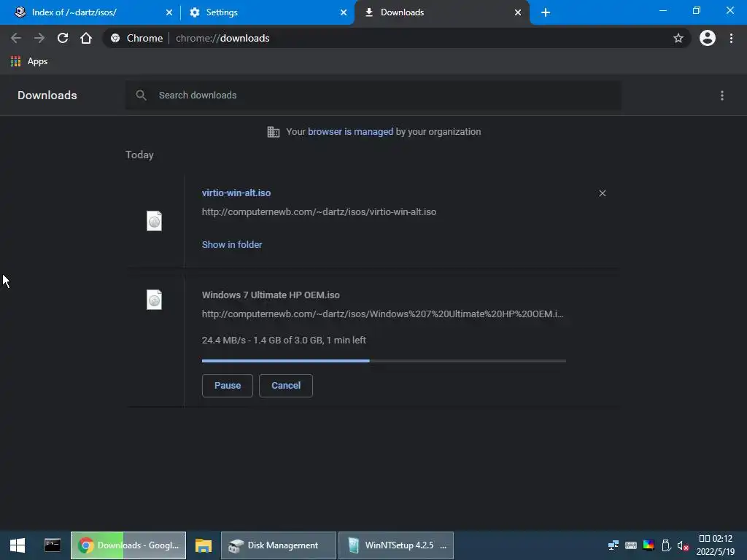Open virtio-win-alt.iso file link
The width and height of the screenshot is (747, 560).
(236, 192)
